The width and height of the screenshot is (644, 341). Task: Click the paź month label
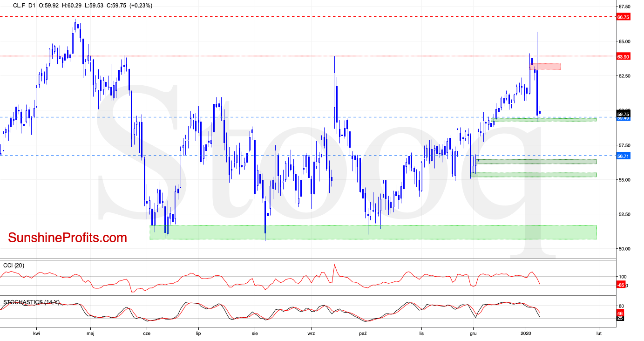click(x=364, y=334)
